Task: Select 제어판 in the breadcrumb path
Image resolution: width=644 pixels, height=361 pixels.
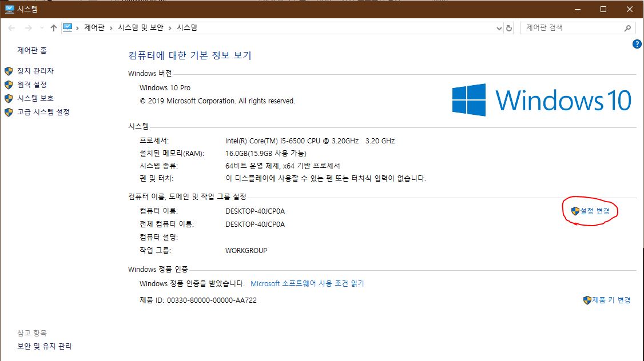Action: coord(94,27)
